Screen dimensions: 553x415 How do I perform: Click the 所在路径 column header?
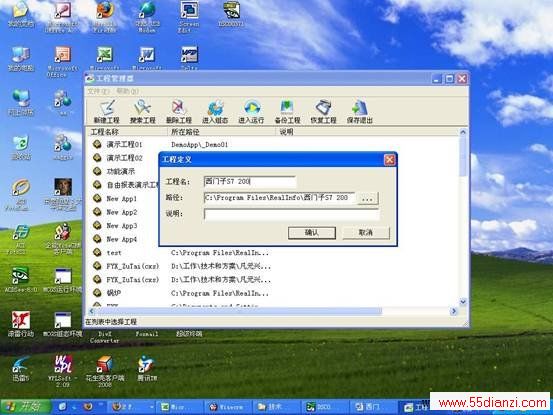point(221,132)
